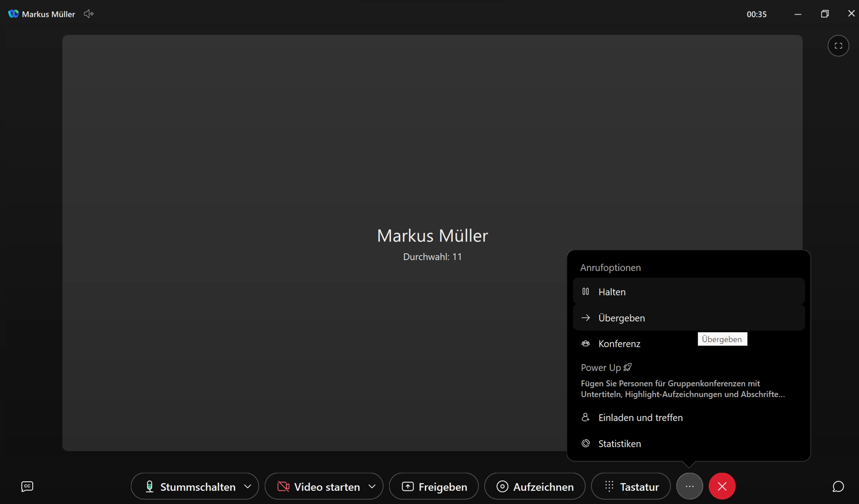The width and height of the screenshot is (859, 504).
Task: Open the Tastatur dial pad
Action: point(631,486)
